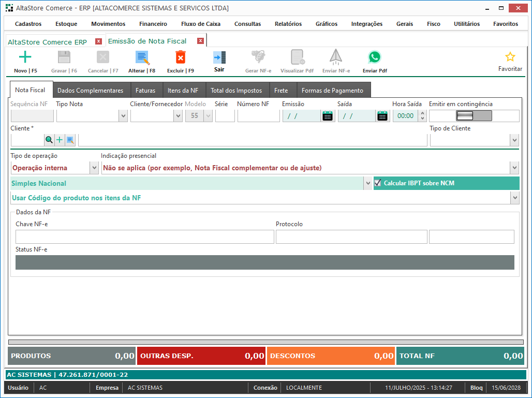Open the Gráficos menu
Image resolution: width=532 pixels, height=398 pixels.
click(327, 24)
